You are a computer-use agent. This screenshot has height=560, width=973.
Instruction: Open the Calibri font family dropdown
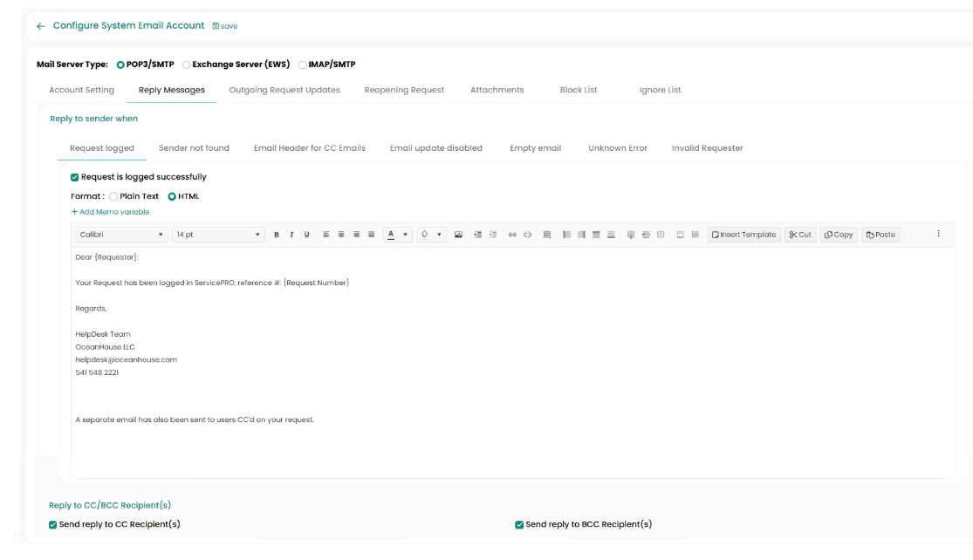point(121,235)
